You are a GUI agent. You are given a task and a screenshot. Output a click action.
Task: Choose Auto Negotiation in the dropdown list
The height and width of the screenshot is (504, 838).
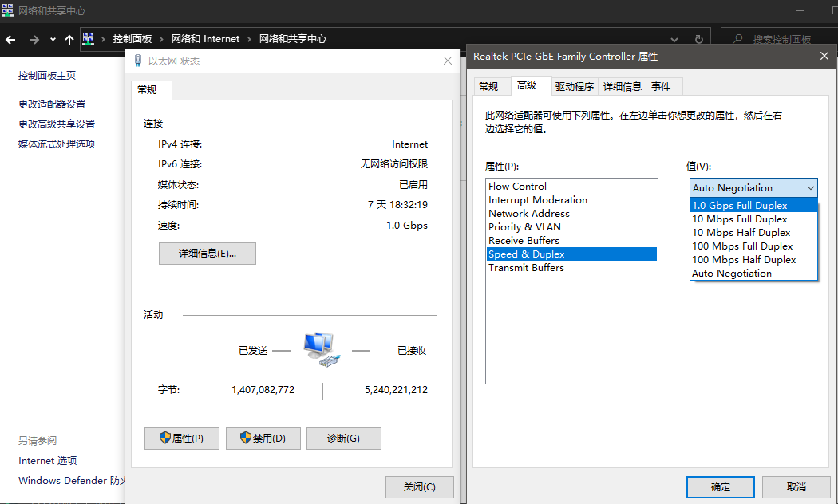753,274
